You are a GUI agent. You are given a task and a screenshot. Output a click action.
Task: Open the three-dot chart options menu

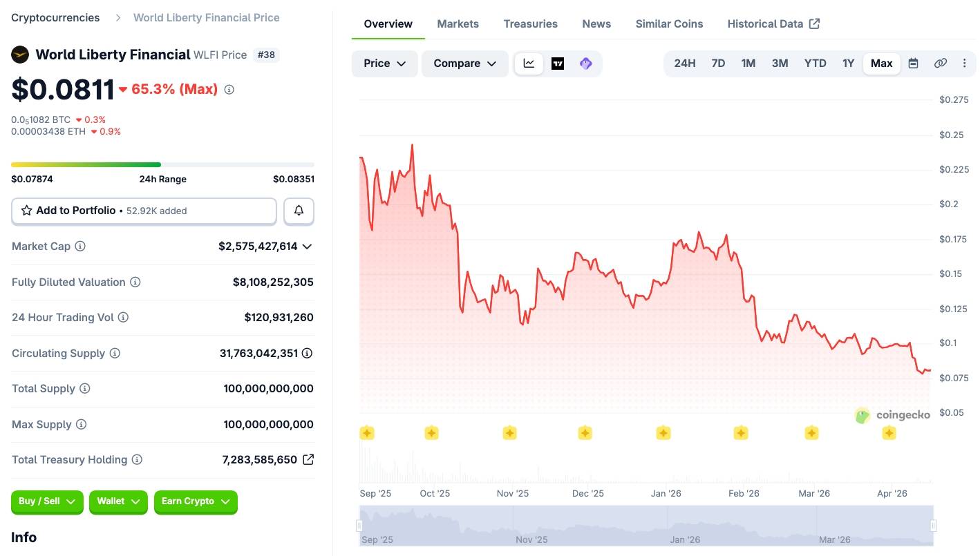(965, 63)
